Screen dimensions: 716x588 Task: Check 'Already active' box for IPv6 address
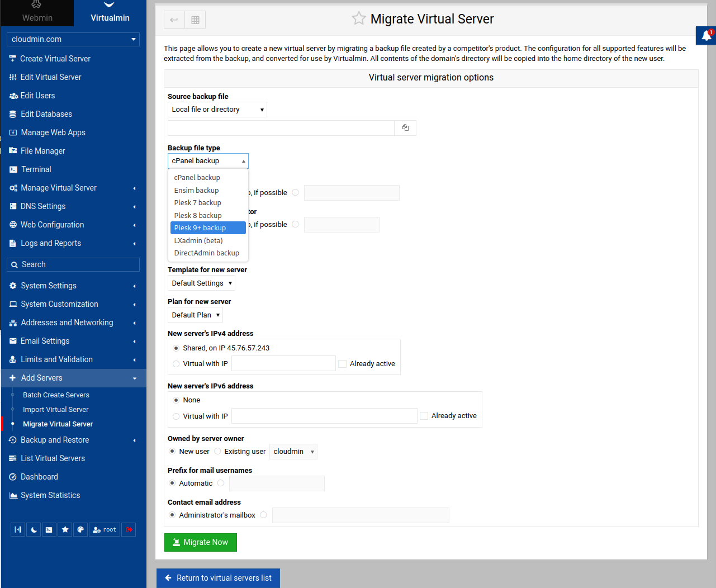(x=424, y=416)
